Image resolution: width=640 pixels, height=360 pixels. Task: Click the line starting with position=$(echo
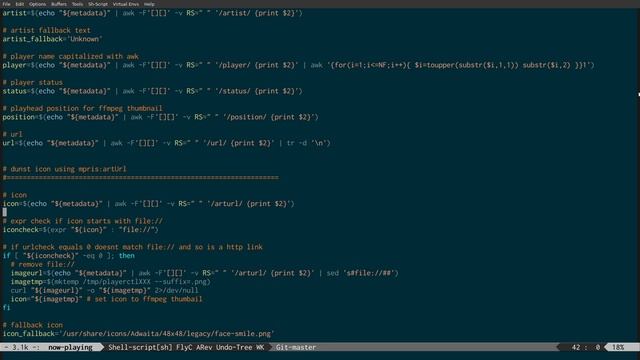pos(160,117)
